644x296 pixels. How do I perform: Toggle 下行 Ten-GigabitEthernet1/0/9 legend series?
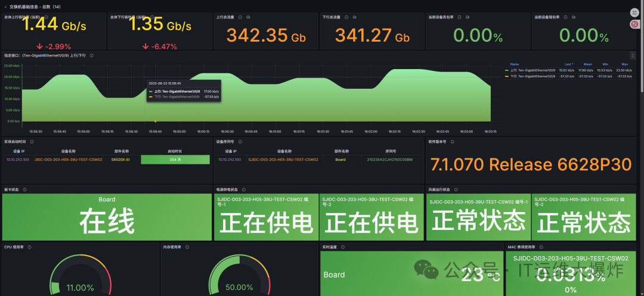pos(532,76)
